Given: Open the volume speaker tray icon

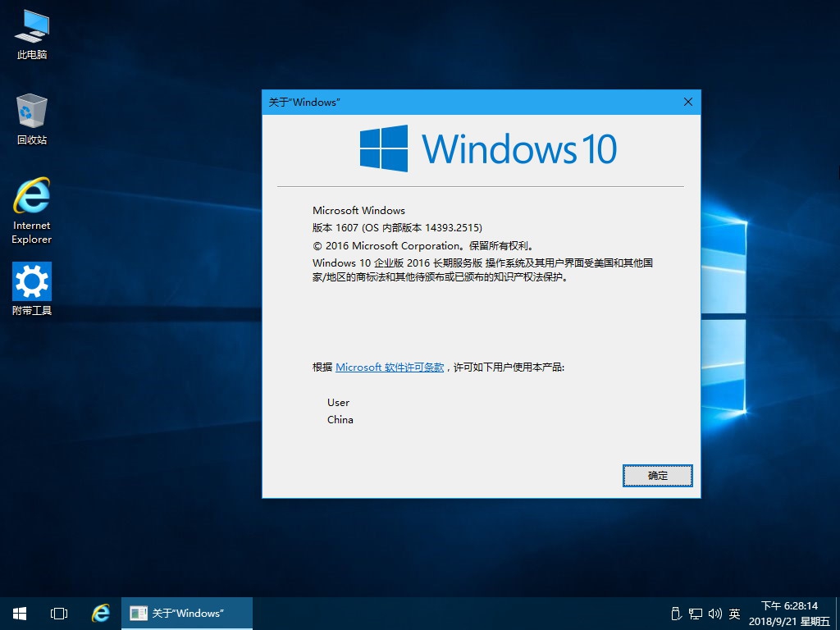Looking at the screenshot, I should [x=714, y=614].
